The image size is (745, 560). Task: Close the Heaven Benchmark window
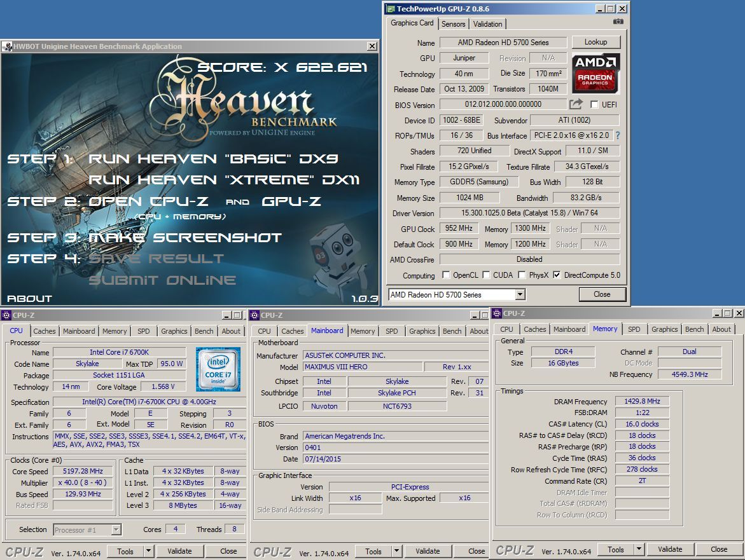coord(372,46)
